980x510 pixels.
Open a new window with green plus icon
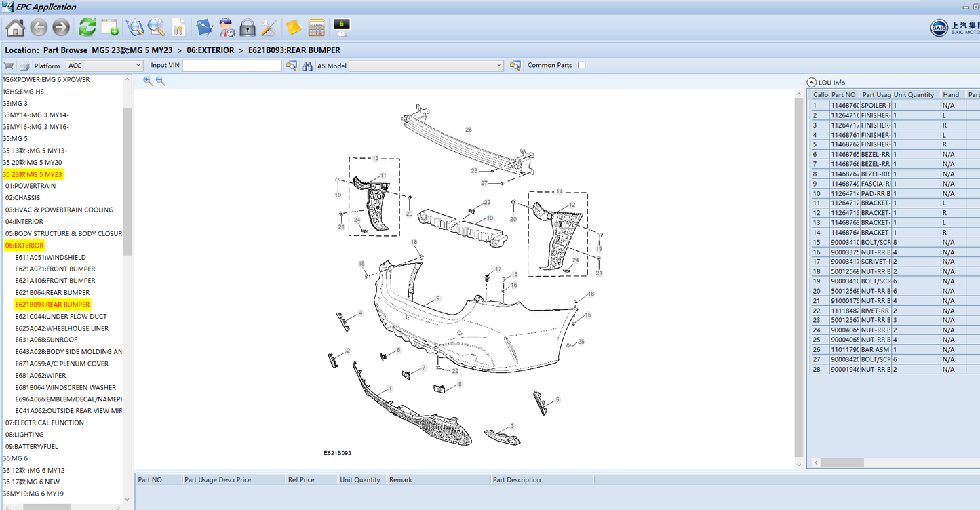point(110,27)
